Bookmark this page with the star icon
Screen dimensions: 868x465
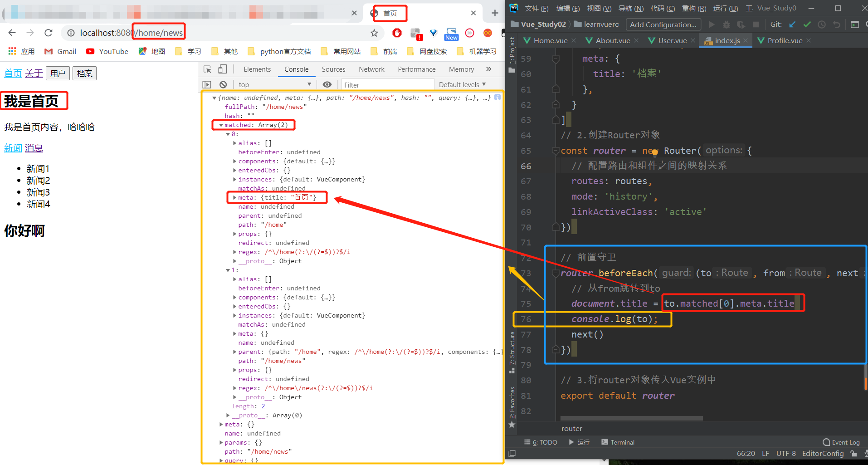[374, 33]
